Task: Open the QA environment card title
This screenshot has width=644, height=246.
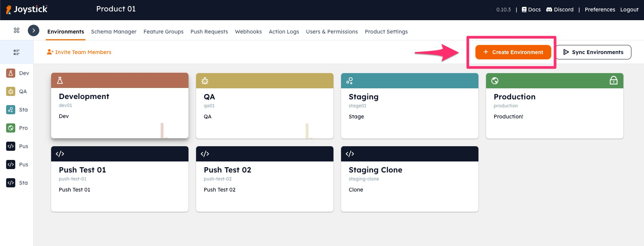Action: [209, 97]
